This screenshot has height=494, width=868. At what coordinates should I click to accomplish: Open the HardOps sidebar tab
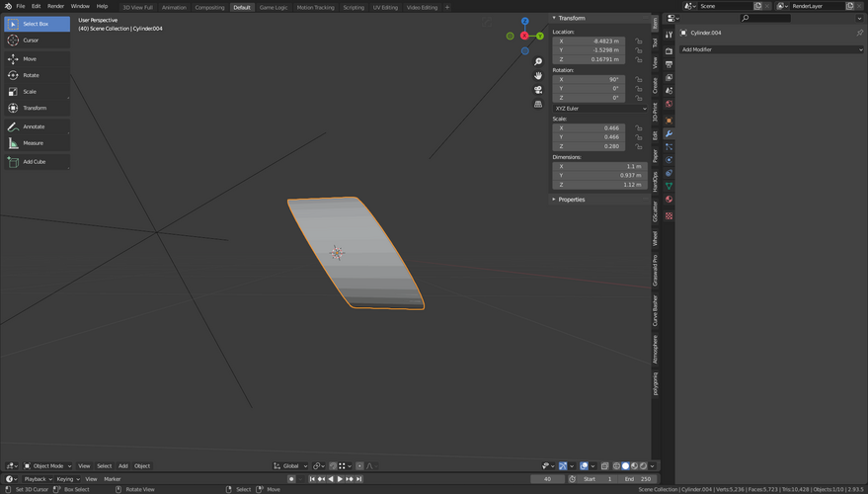coord(655,182)
